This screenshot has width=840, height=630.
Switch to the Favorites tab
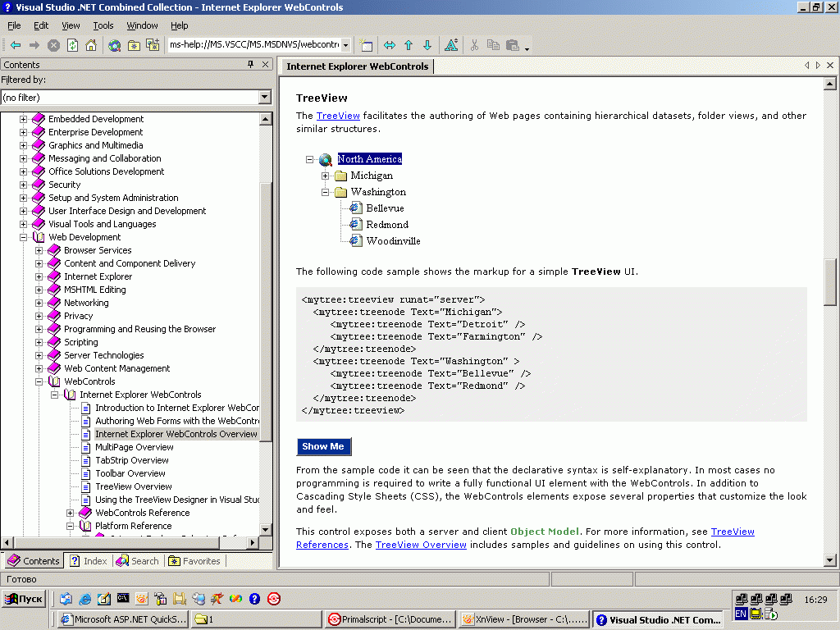[x=194, y=561]
